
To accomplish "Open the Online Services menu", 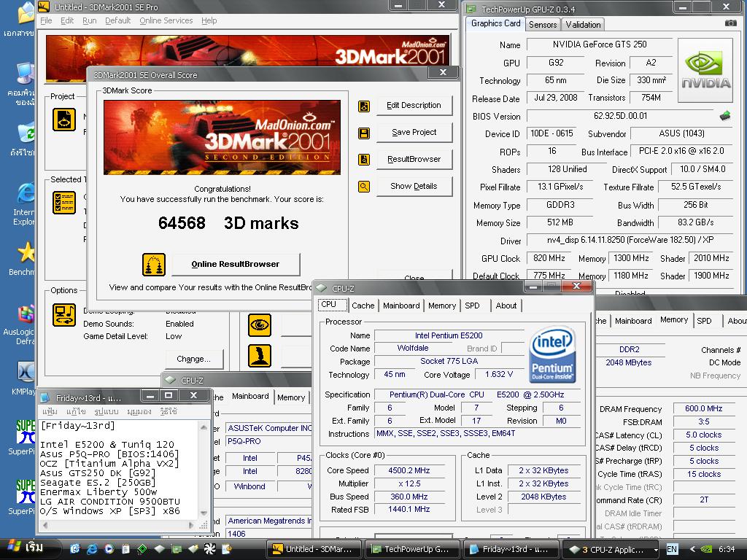I will (x=166, y=20).
